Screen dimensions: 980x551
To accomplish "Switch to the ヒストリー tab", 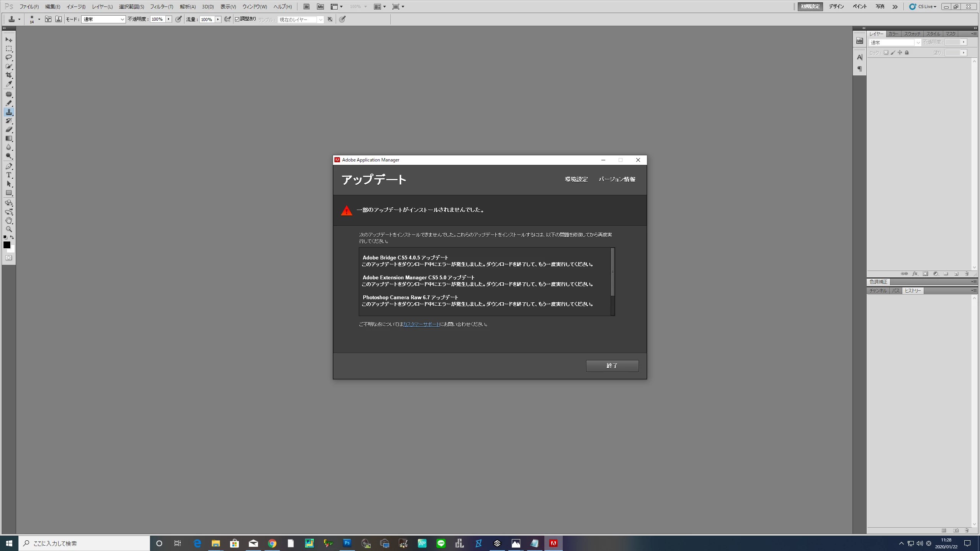I will click(913, 291).
